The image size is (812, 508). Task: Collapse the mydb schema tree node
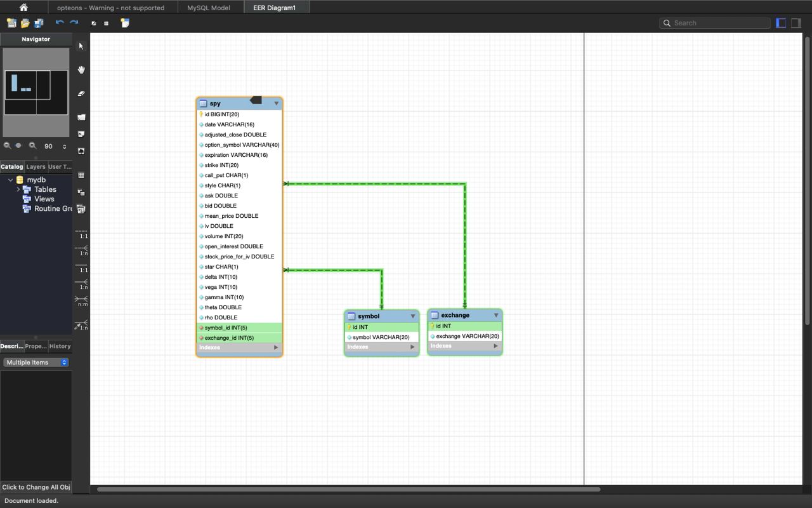(x=10, y=180)
